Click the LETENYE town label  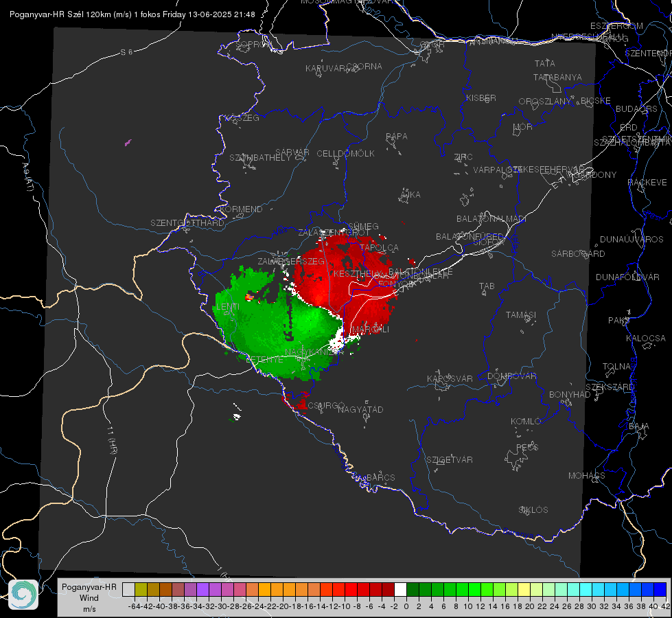pyautogui.click(x=264, y=359)
